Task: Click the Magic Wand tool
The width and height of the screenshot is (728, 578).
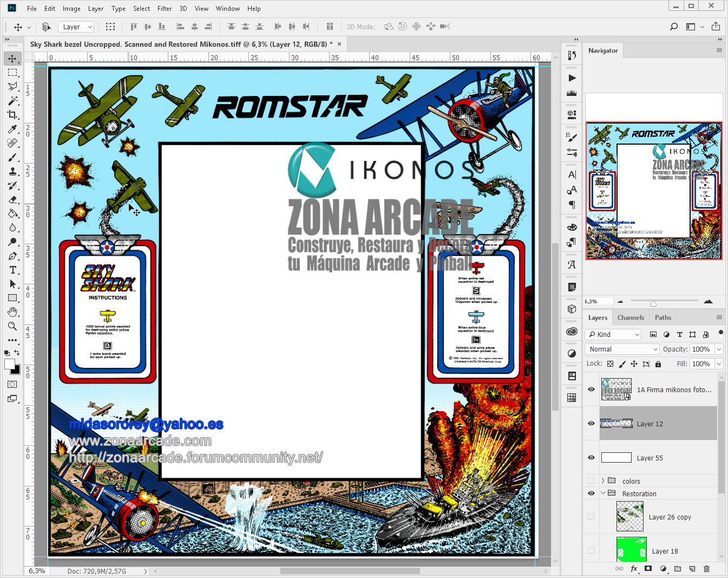Action: pyautogui.click(x=12, y=101)
